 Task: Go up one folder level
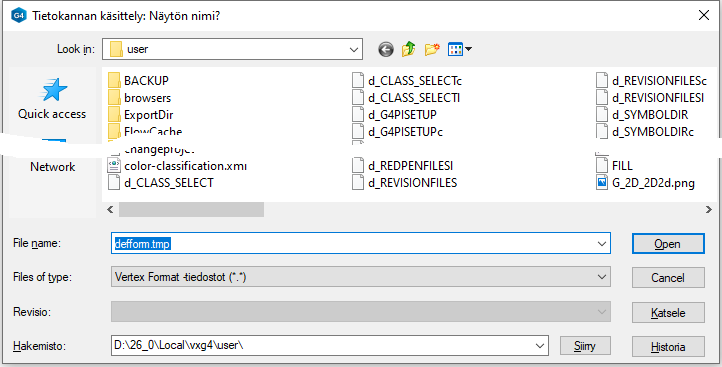tap(408, 49)
